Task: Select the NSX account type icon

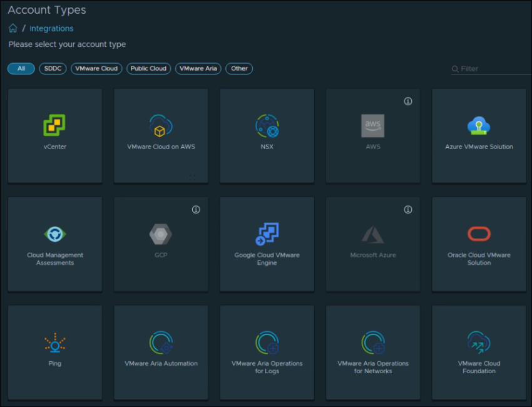Action: point(267,125)
